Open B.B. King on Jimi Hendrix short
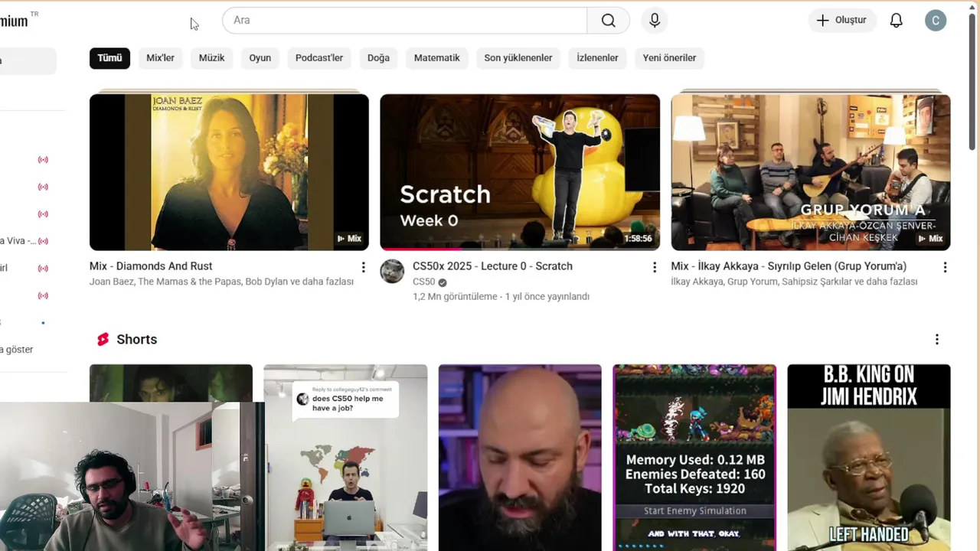The width and height of the screenshot is (980, 551). pyautogui.click(x=869, y=458)
